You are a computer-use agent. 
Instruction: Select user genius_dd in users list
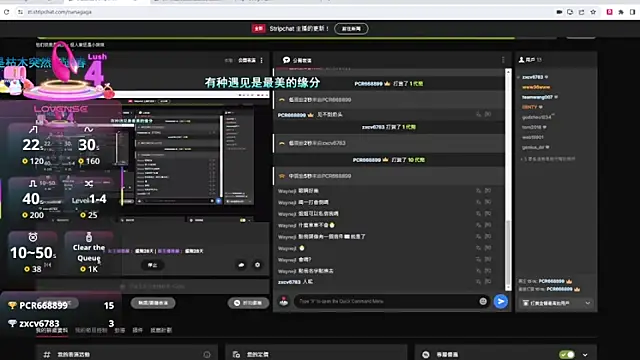click(533, 147)
